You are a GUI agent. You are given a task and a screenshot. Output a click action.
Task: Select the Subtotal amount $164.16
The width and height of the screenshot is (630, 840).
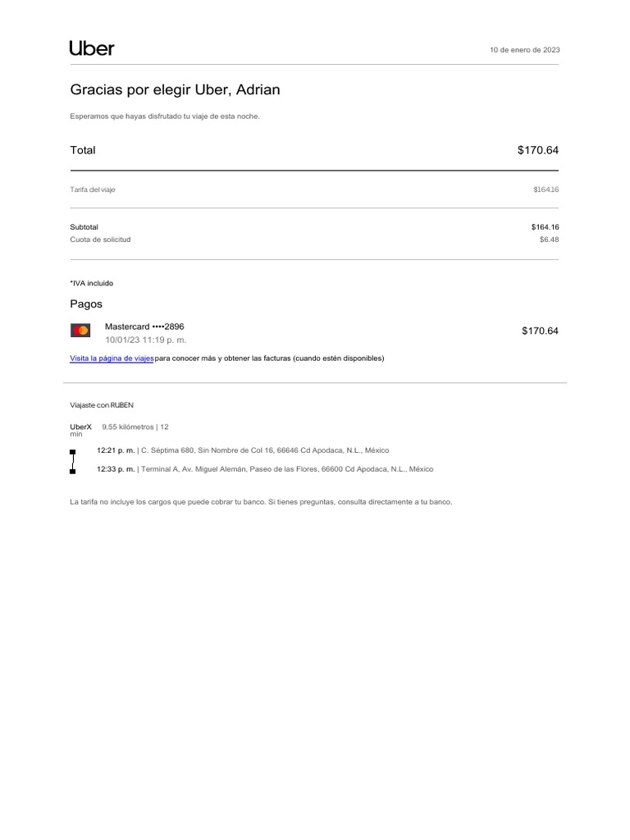(545, 226)
